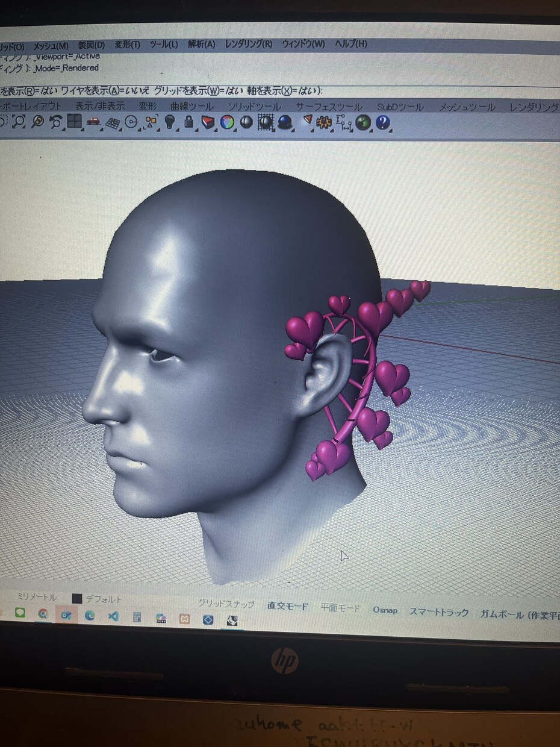Open the 解析(A) menu

[x=201, y=45]
